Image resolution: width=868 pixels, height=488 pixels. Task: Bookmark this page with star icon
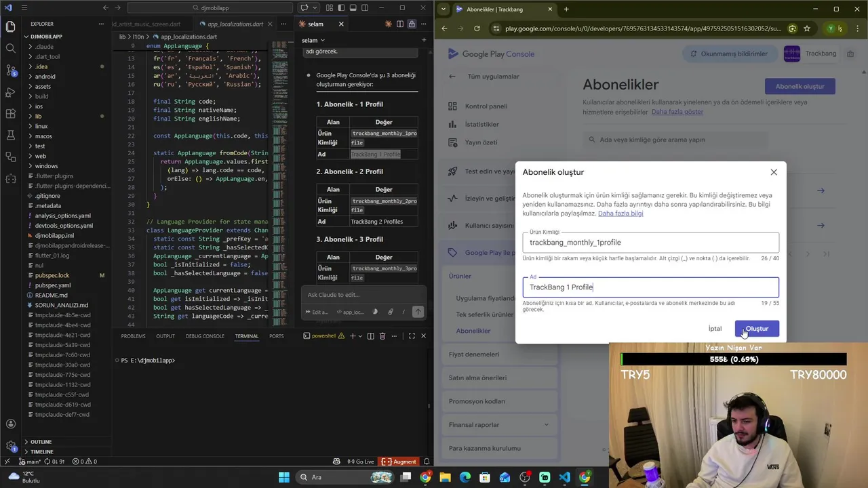pyautogui.click(x=807, y=28)
